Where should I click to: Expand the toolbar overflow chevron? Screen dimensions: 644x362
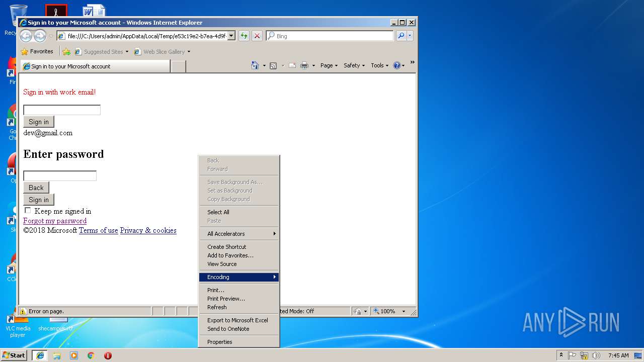point(412,63)
